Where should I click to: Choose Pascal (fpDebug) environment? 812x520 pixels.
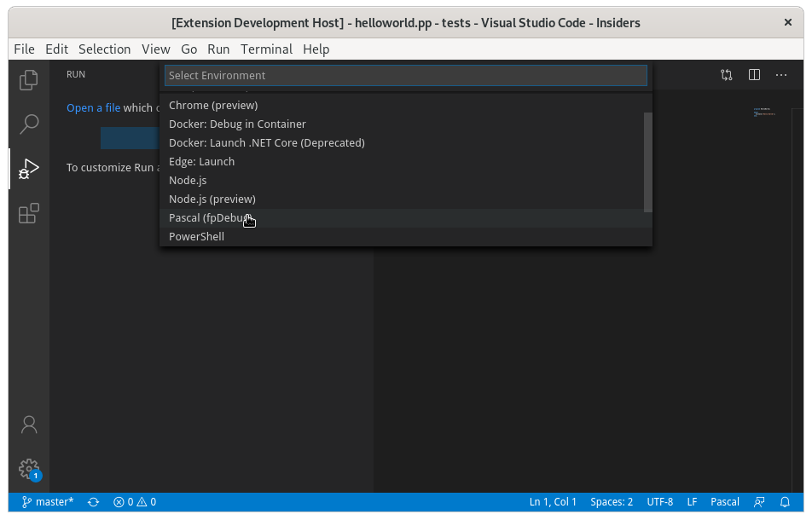click(x=406, y=218)
